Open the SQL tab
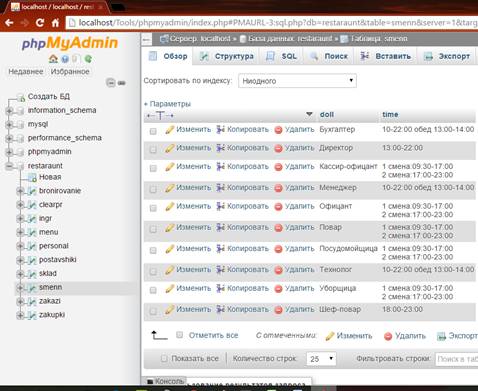478x391 pixels. [x=282, y=56]
